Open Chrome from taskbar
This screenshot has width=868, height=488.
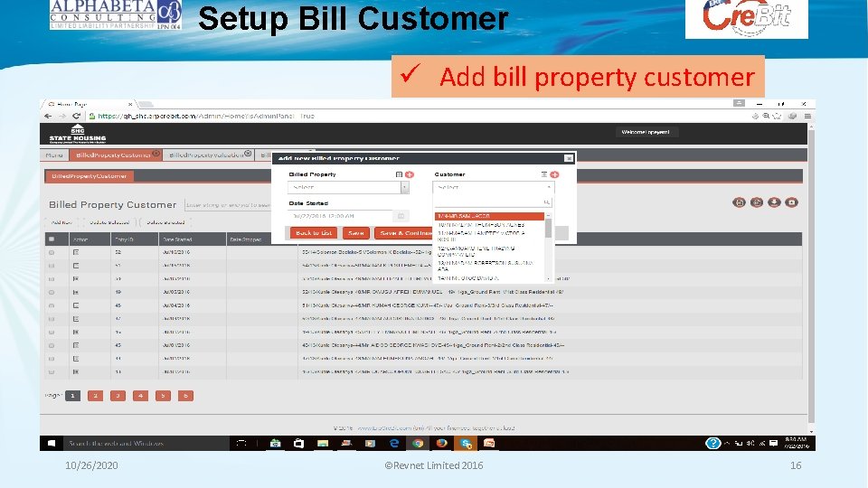tap(418, 443)
